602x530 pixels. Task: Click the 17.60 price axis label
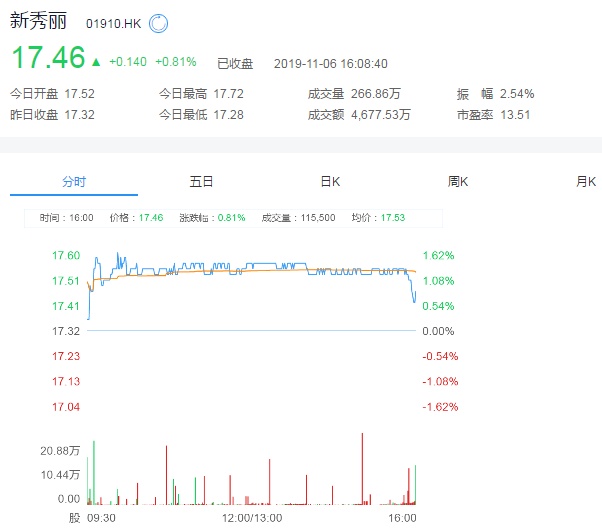coord(66,256)
